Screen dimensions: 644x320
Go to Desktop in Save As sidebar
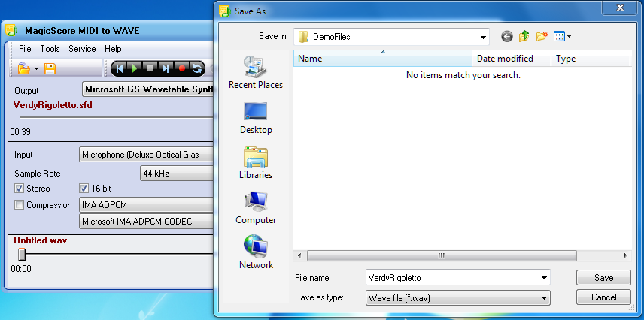click(256, 118)
